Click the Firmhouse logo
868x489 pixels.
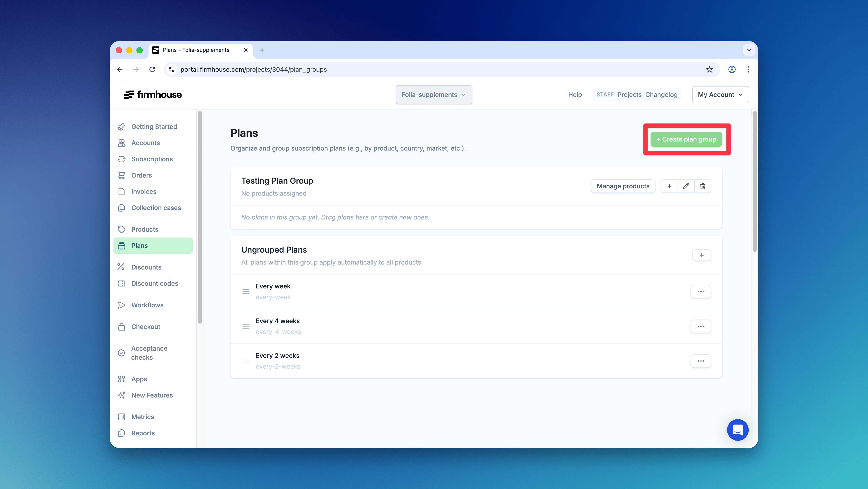(x=152, y=94)
